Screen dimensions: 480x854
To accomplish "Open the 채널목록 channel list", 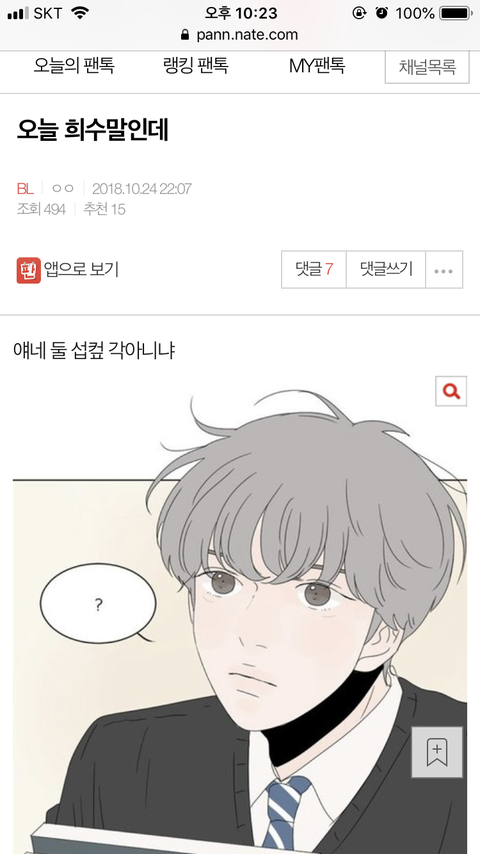I will click(x=427, y=67).
